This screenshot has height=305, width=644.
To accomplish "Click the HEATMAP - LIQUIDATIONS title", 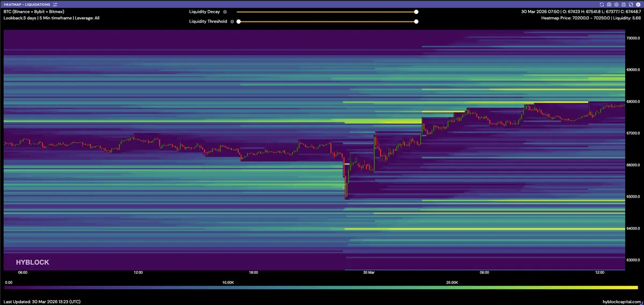I will (27, 4).
